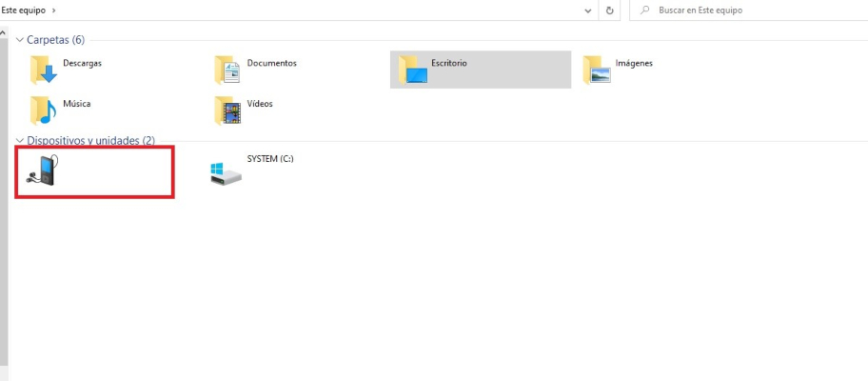868x381 pixels.
Task: Click the Música label
Action: click(76, 104)
